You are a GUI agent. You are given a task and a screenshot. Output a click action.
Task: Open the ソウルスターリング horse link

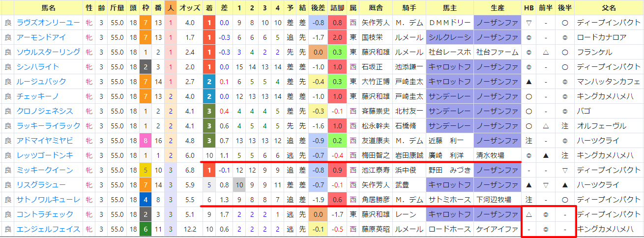48,52
